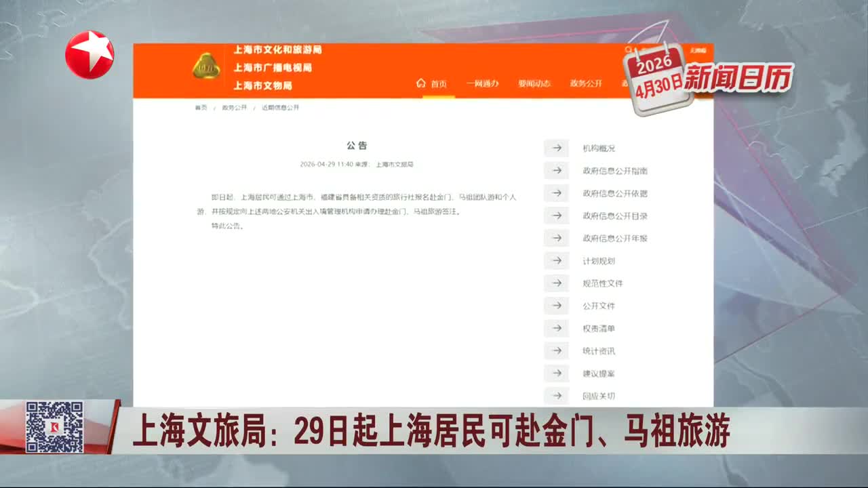868x488 pixels.
Task: Click the search magnifier icon in header
Action: 629,50
